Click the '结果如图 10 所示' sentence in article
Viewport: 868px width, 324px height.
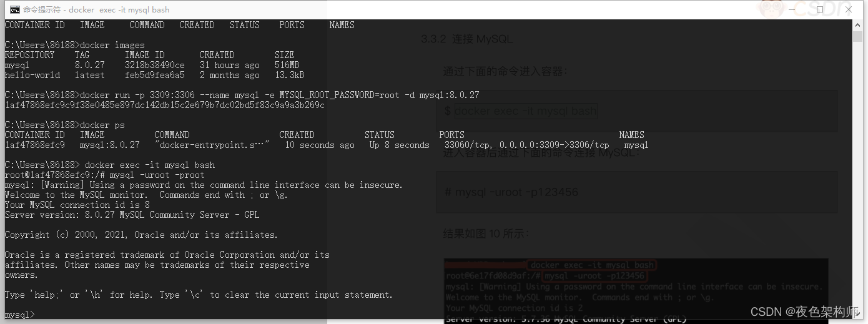[x=486, y=233]
